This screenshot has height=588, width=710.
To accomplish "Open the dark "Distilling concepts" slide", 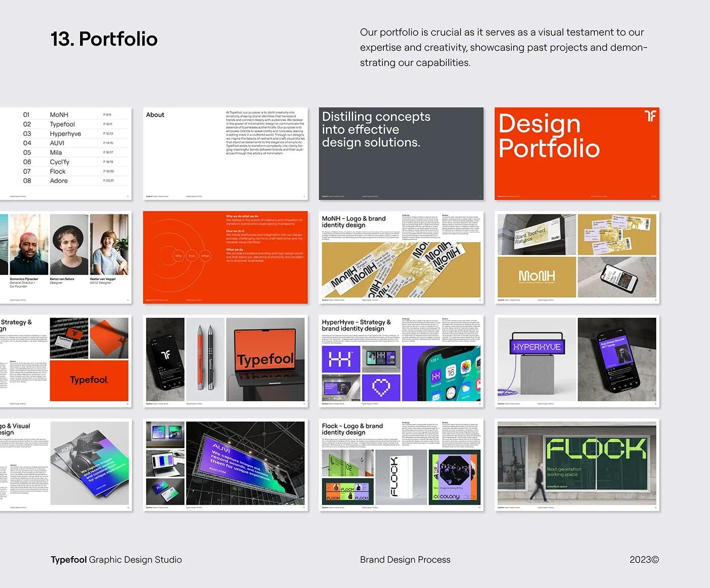I will [x=401, y=154].
